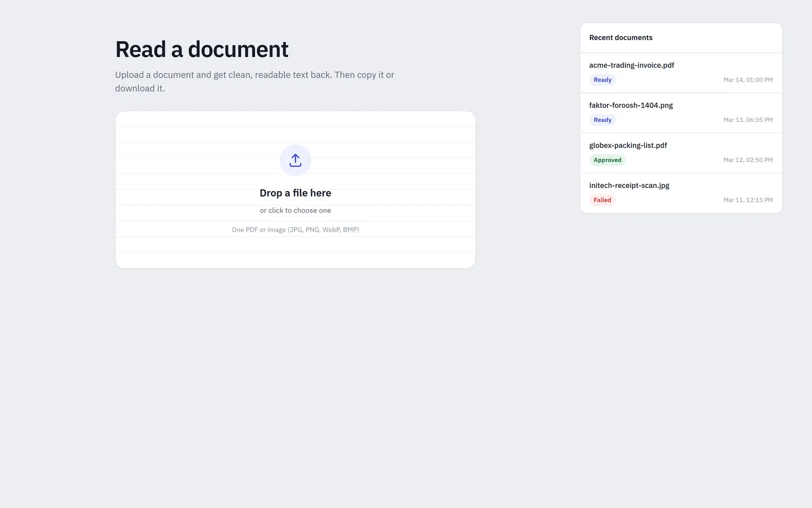Click the Approved status badge
The height and width of the screenshot is (508, 812).
tap(607, 160)
